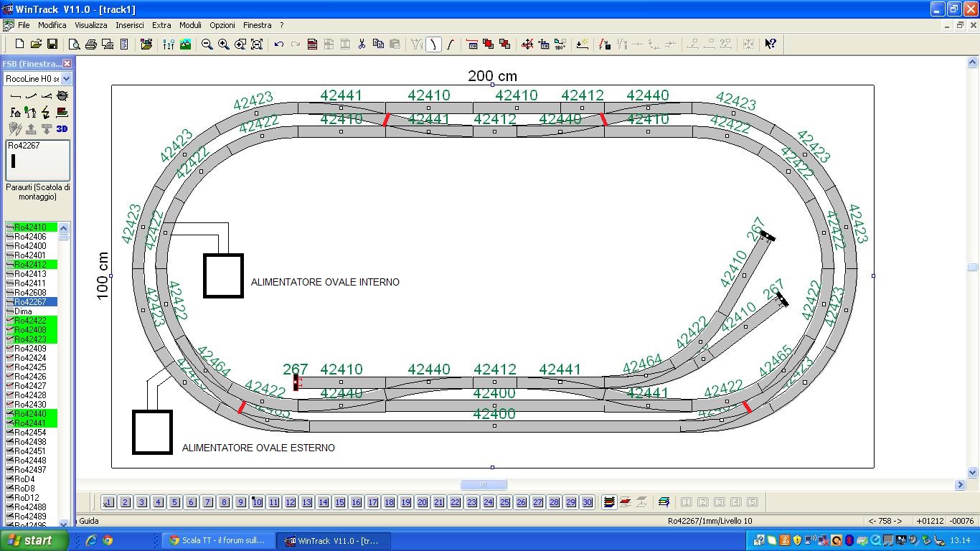This screenshot has height=551, width=980.
Task: Click the zoom in magnifier
Action: point(224,44)
